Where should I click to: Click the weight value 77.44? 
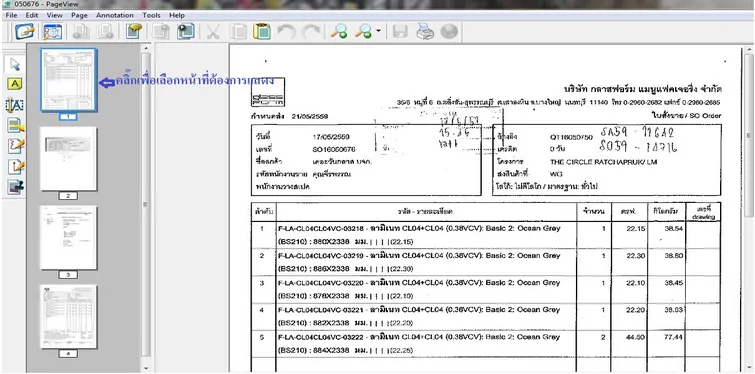pyautogui.click(x=674, y=337)
